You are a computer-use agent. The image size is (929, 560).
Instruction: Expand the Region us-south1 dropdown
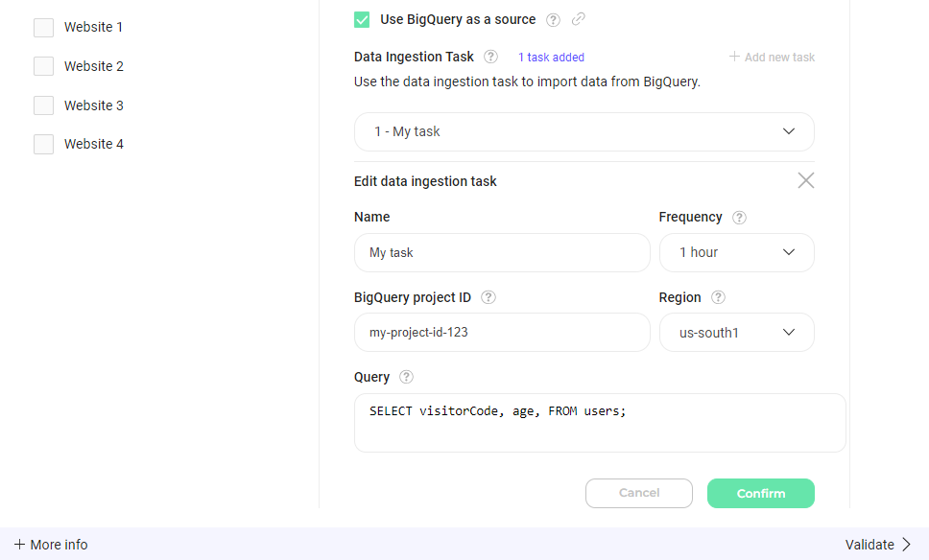(x=736, y=333)
